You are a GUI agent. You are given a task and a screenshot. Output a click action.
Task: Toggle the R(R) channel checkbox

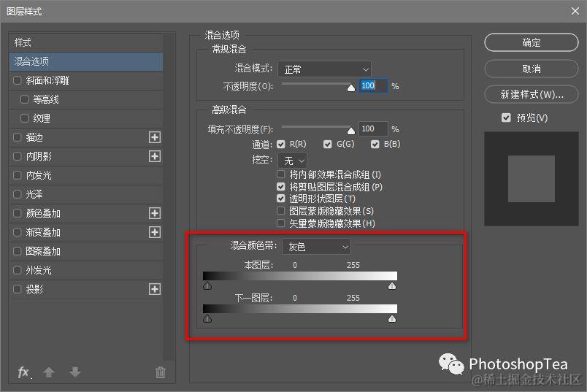click(x=281, y=144)
